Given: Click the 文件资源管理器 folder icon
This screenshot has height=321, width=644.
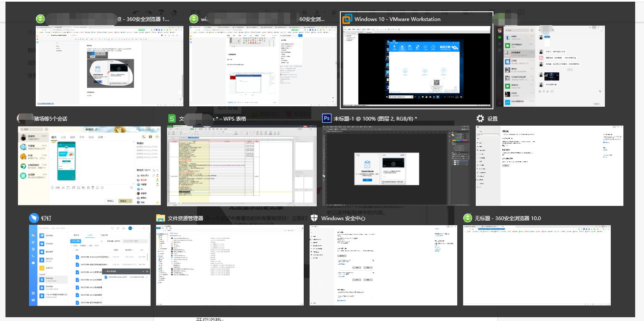Looking at the screenshot, I should pos(161,218).
